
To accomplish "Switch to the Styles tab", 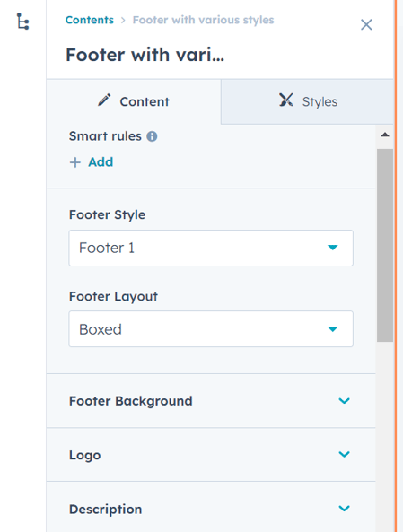I will (307, 101).
